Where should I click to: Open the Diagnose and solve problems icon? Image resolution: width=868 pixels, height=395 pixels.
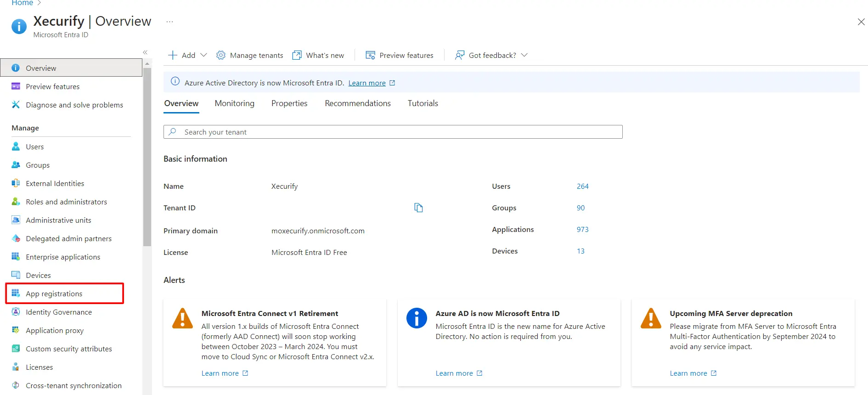(16, 105)
